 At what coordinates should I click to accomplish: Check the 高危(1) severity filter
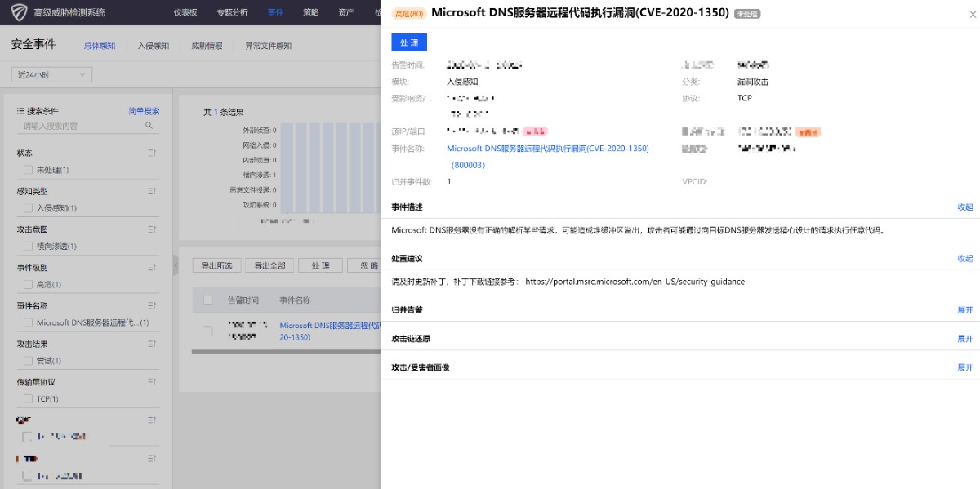[29, 284]
